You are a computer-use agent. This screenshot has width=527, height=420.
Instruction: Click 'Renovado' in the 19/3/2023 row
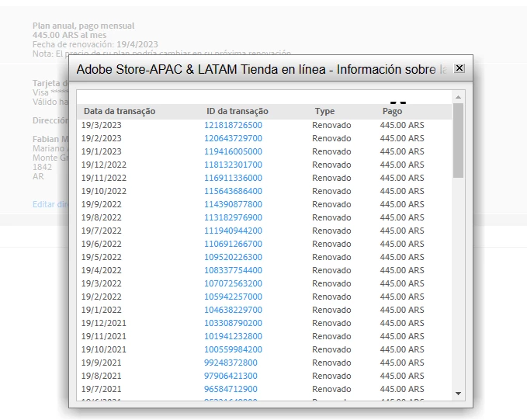331,125
